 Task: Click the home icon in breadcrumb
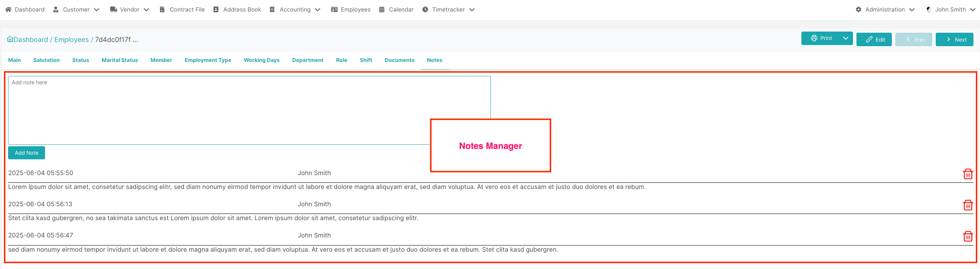pos(10,39)
